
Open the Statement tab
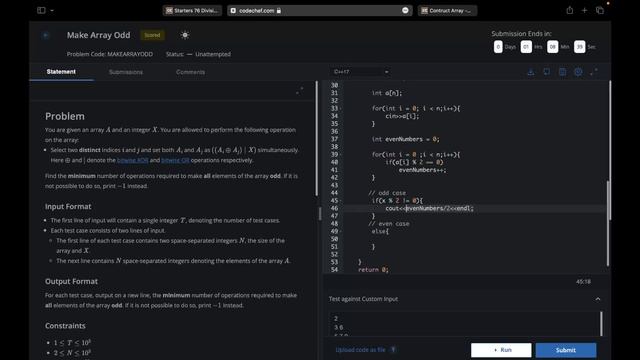point(61,72)
